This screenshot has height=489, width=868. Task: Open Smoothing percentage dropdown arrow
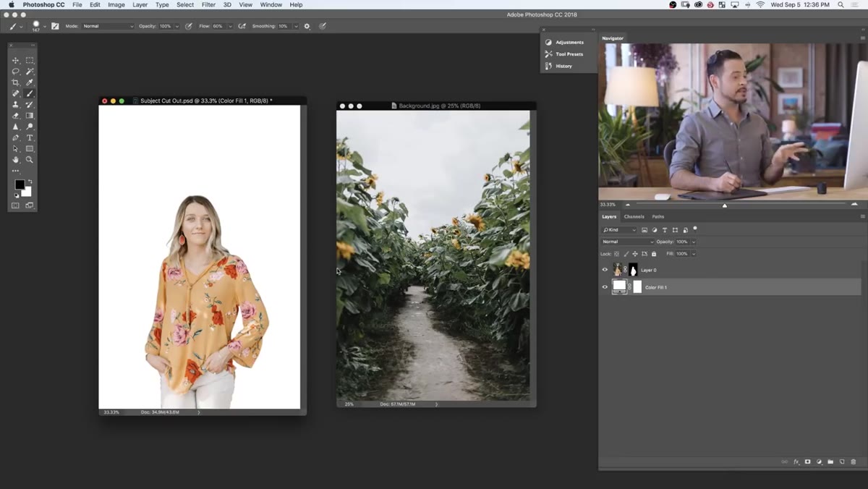[x=295, y=26]
